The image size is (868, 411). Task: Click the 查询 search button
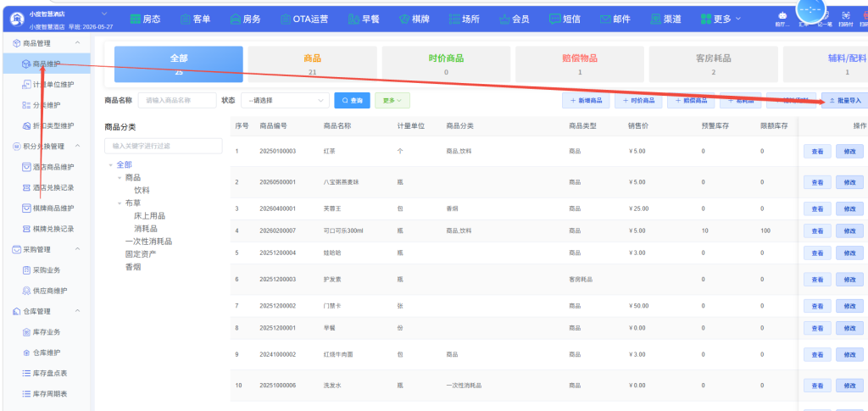pyautogui.click(x=352, y=100)
